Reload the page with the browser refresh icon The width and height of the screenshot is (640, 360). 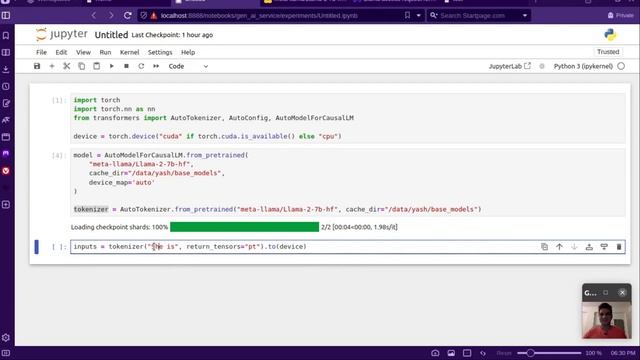tap(127, 16)
